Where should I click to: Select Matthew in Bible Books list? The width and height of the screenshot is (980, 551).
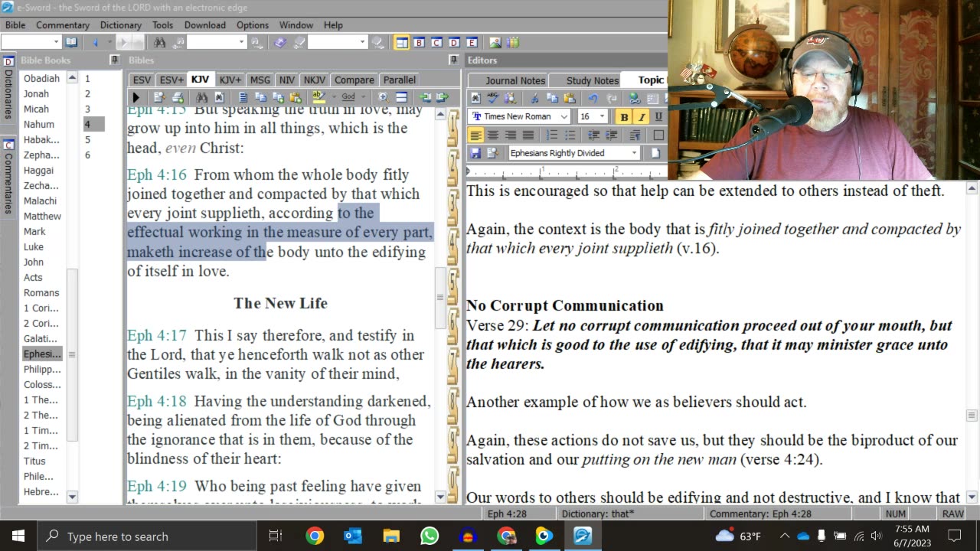[42, 216]
